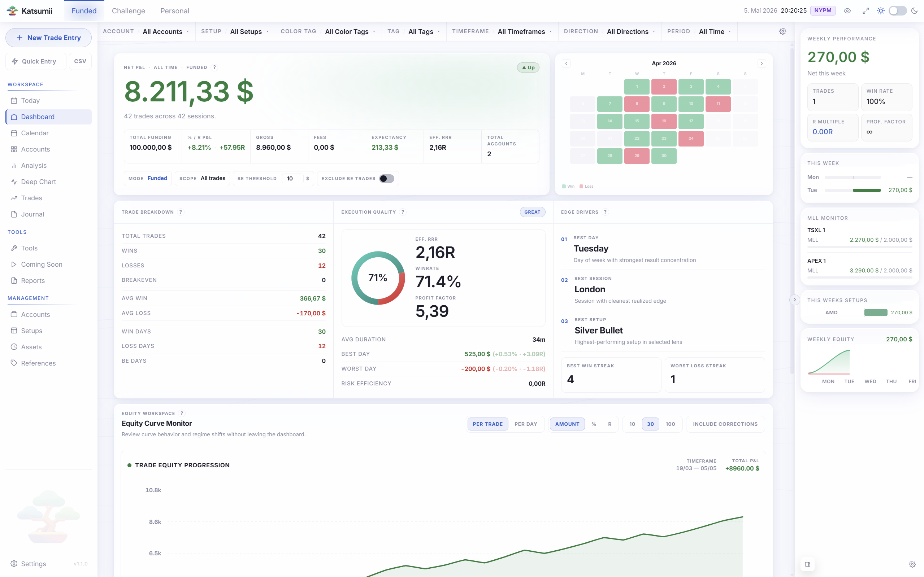Open the Tag filter dropdown

414,31
